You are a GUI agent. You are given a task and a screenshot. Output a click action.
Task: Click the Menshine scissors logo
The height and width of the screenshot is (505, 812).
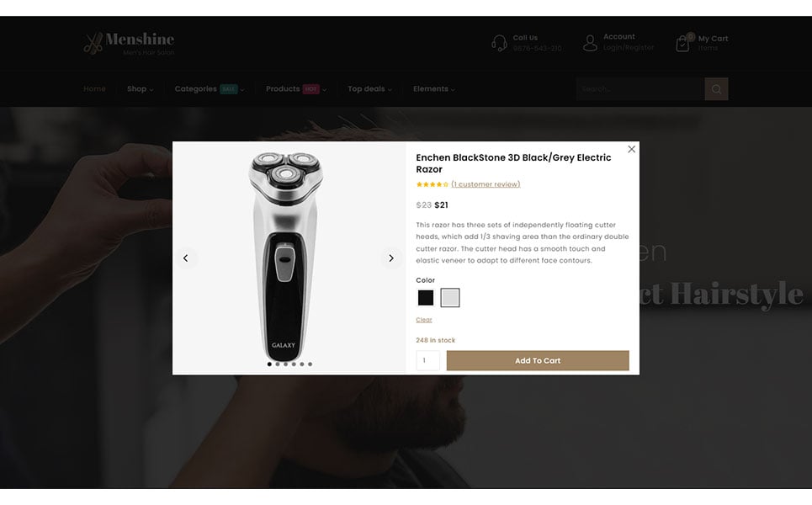coord(93,44)
